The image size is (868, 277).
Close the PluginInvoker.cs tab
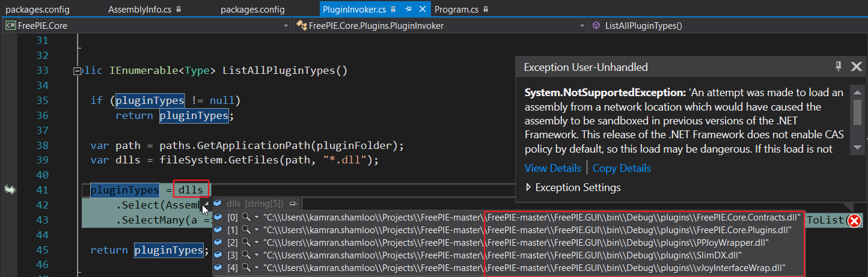(x=423, y=10)
